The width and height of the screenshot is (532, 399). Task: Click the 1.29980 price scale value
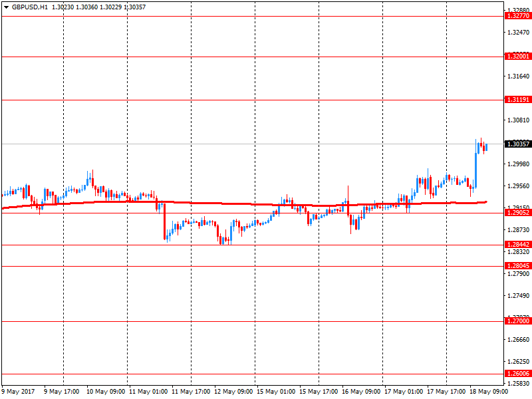(x=519, y=164)
